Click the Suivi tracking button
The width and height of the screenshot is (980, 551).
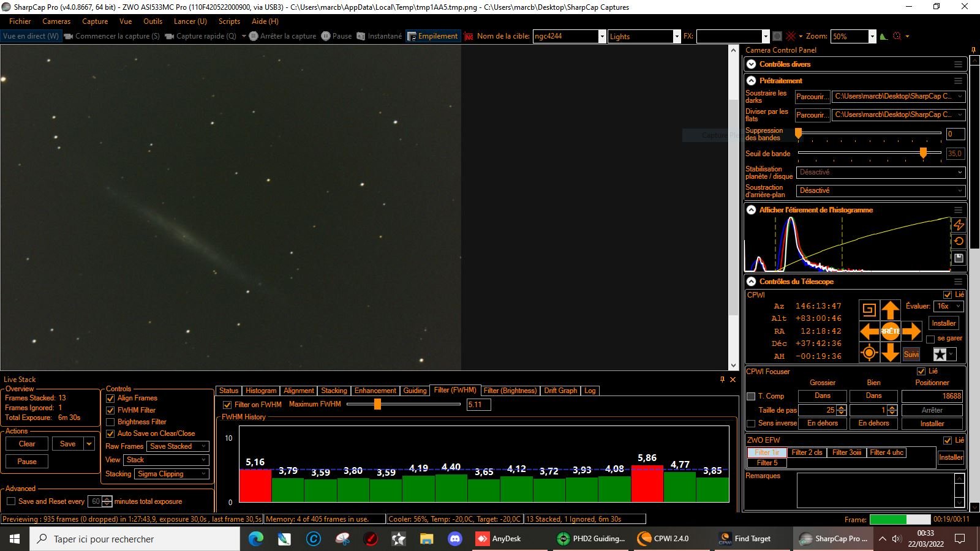click(x=911, y=354)
